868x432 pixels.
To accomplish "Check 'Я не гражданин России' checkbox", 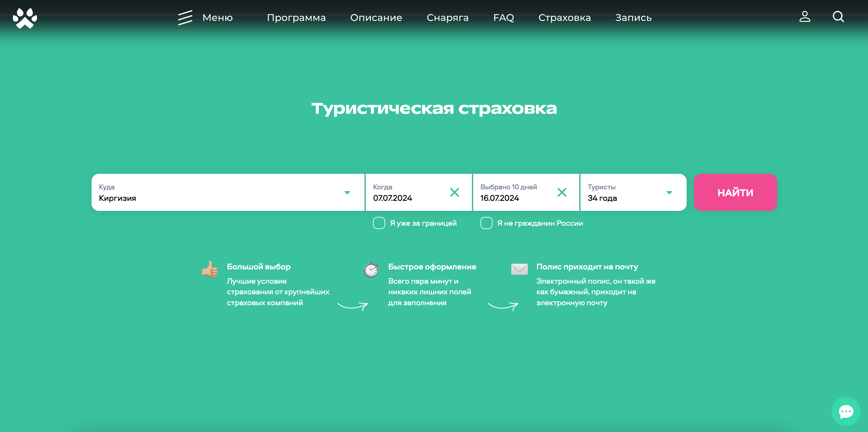I will point(486,223).
